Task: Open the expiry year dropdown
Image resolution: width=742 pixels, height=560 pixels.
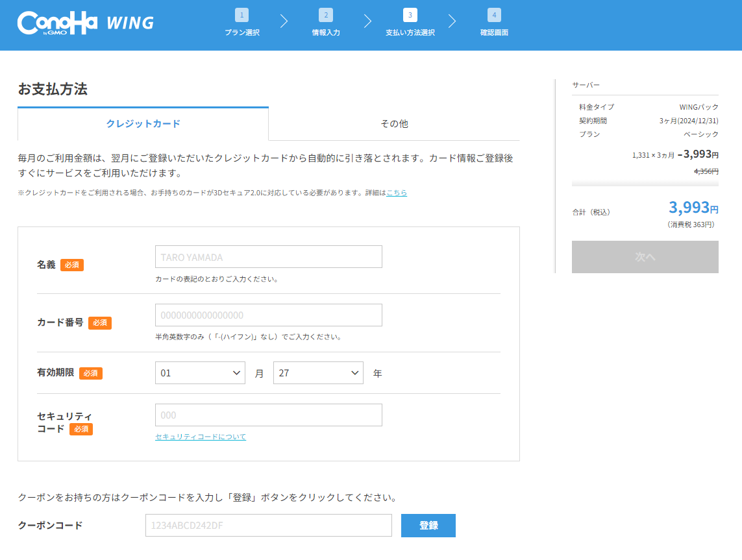Action: point(318,373)
